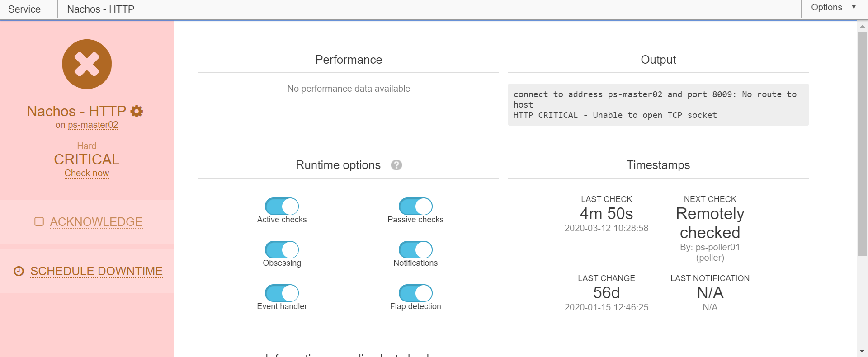Click the scrollbar down arrow
Viewport: 868px width, 357px height.
pos(862,351)
